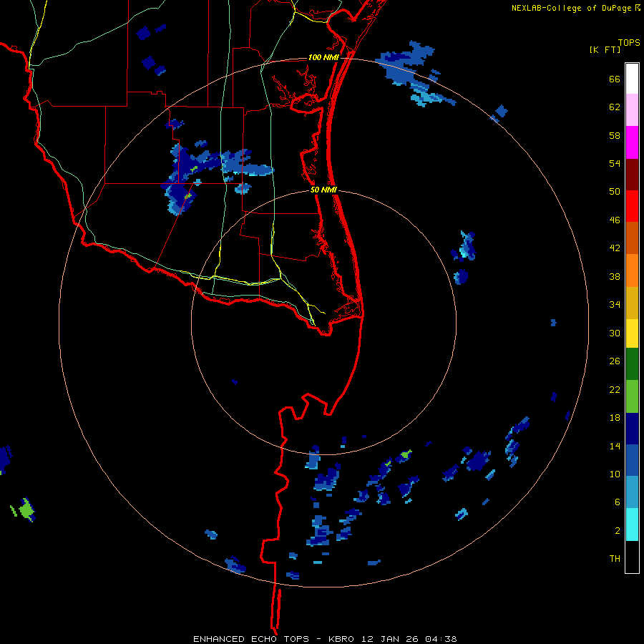Click the dark red legend swatch
Screen dimensions: 644x644
coord(632,175)
